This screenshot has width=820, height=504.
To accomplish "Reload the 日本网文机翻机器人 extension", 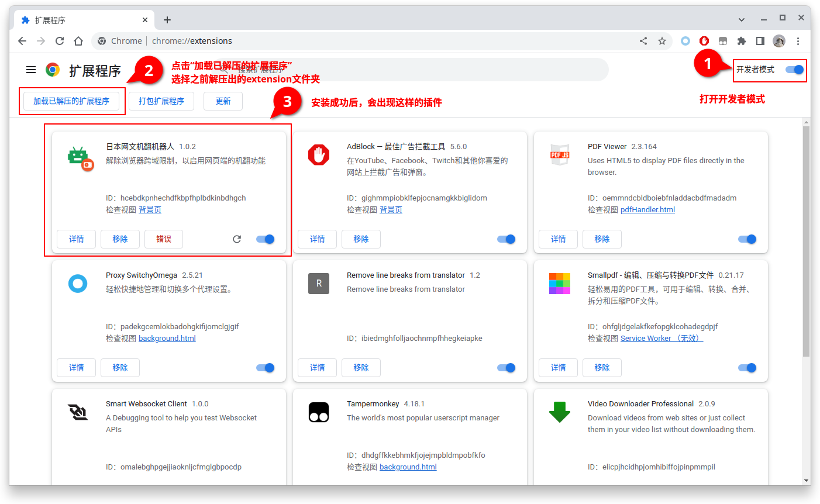I will click(x=237, y=239).
